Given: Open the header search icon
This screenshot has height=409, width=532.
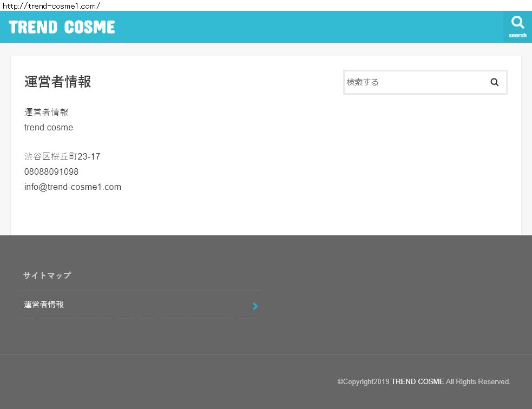Looking at the screenshot, I should 517,27.
